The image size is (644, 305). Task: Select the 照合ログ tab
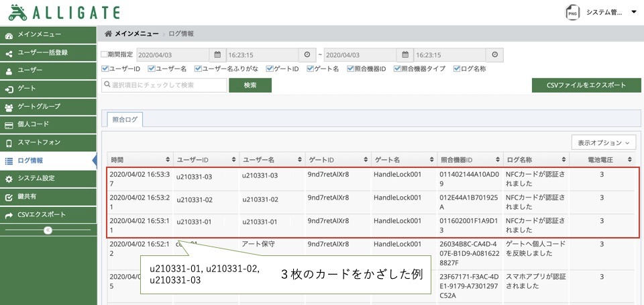tap(125, 120)
